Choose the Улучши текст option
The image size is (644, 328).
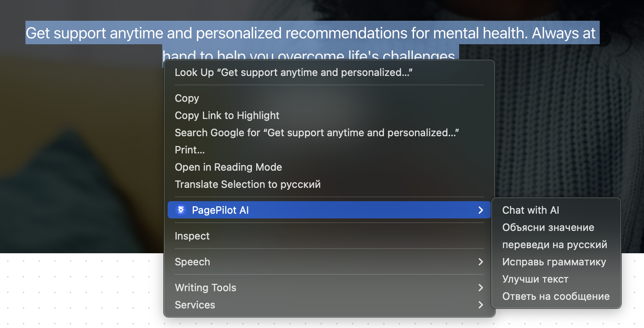535,279
